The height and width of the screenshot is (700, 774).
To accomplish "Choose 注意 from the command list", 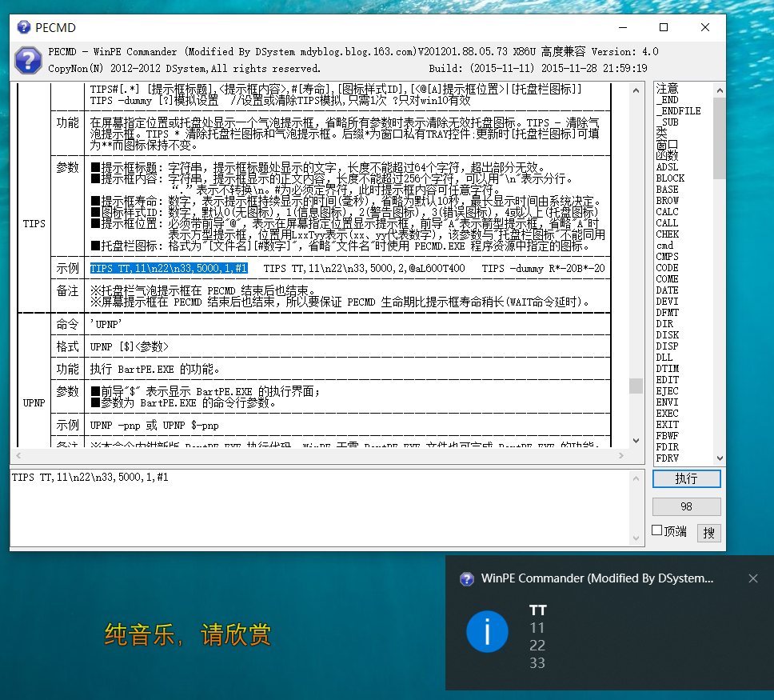I will click(x=667, y=88).
